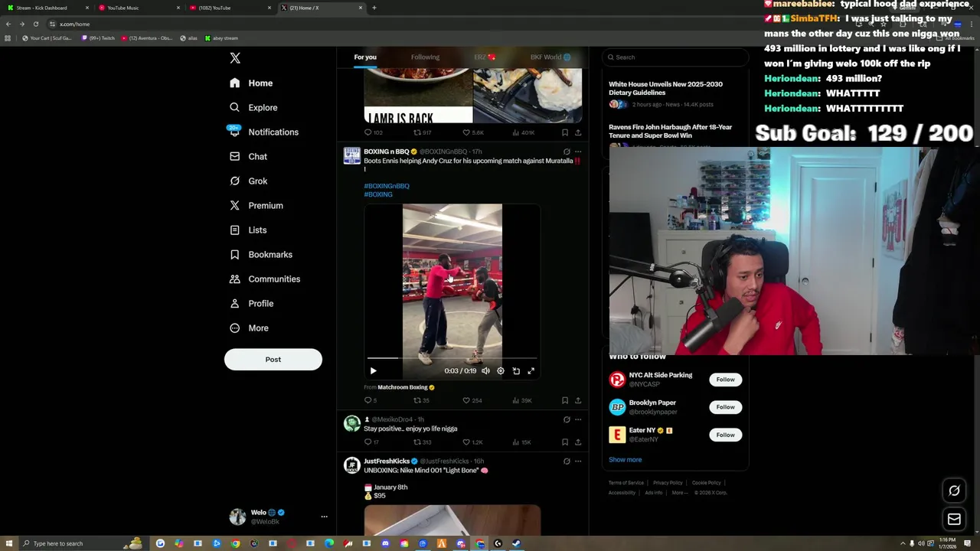This screenshot has width=980, height=551.
Task: Open Grok in the sidebar
Action: coord(248,181)
